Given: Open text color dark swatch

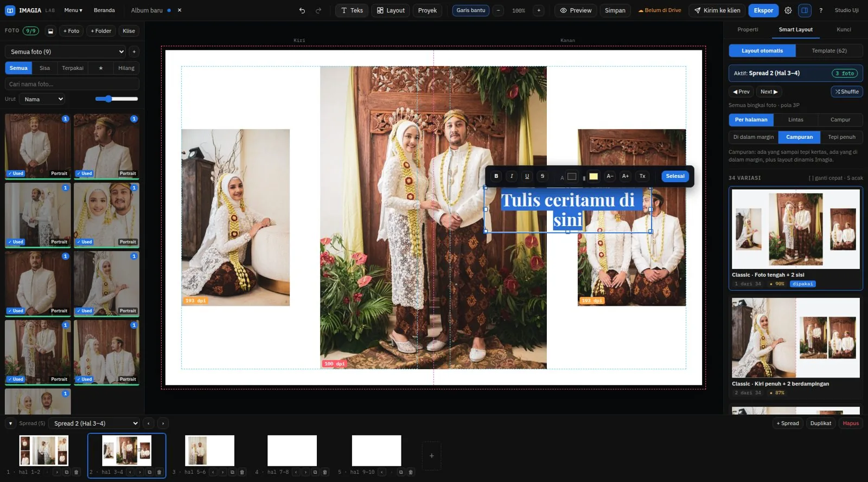Looking at the screenshot, I should tap(572, 176).
